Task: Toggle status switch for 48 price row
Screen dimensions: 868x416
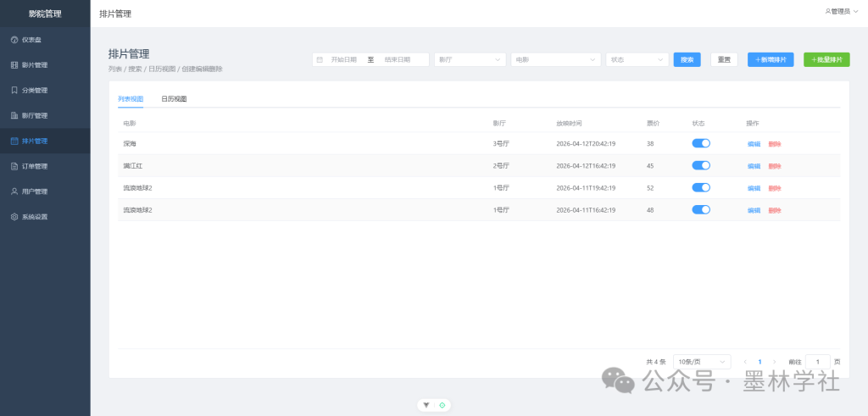Action: 701,210
